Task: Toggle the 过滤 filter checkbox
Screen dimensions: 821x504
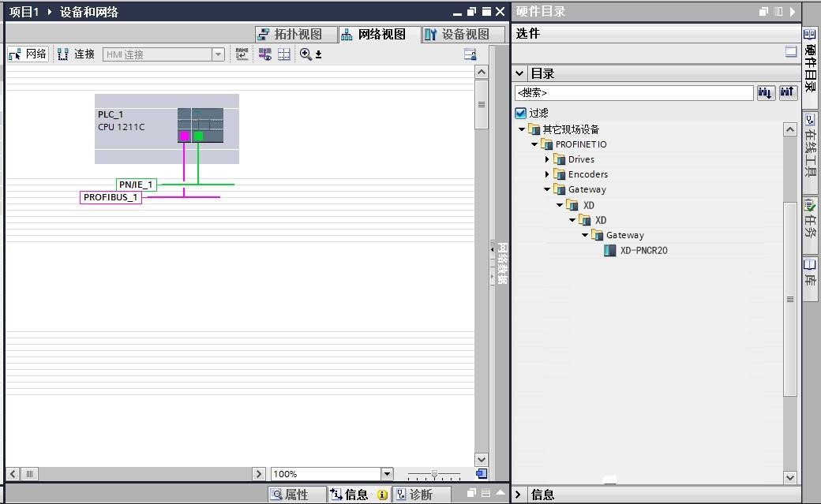Action: tap(520, 112)
